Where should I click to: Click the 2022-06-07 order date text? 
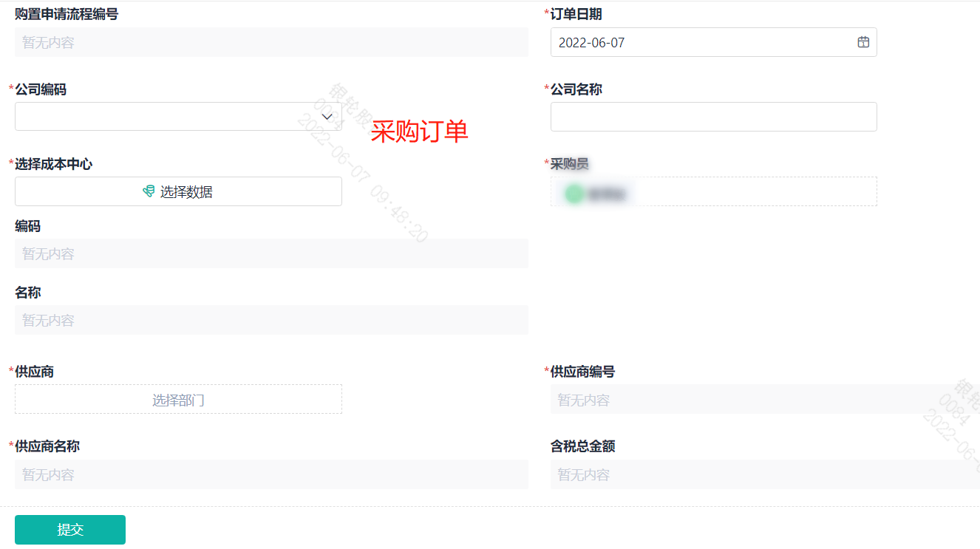(x=591, y=43)
